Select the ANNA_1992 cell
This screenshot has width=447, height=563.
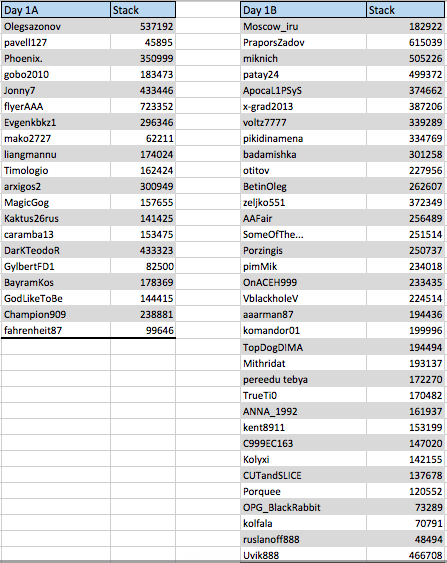(x=303, y=411)
